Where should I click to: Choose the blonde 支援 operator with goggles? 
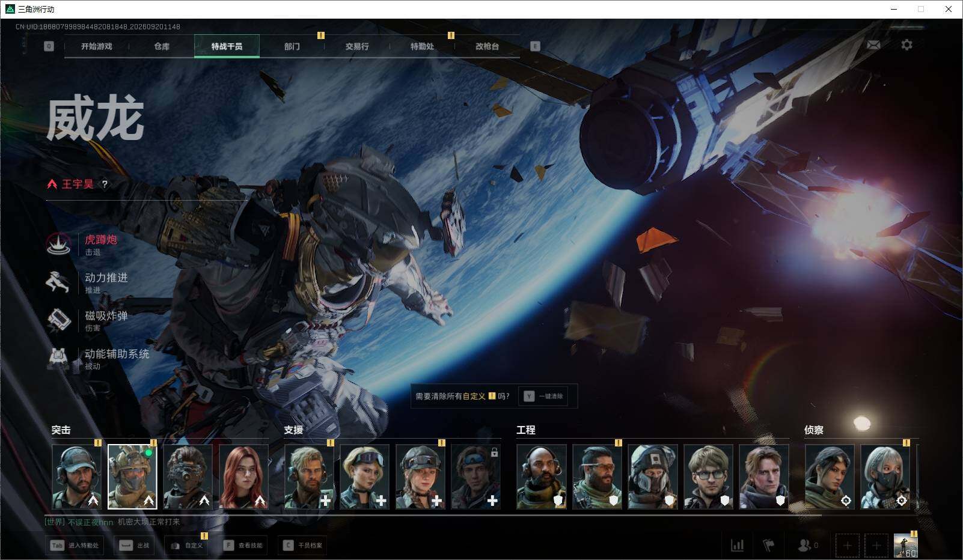tap(365, 476)
